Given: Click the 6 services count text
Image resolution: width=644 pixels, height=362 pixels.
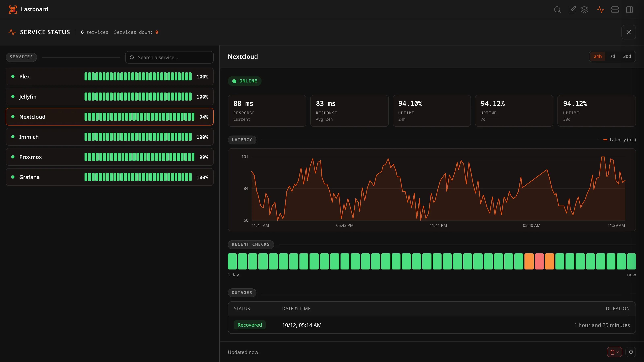Looking at the screenshot, I should [x=95, y=32].
